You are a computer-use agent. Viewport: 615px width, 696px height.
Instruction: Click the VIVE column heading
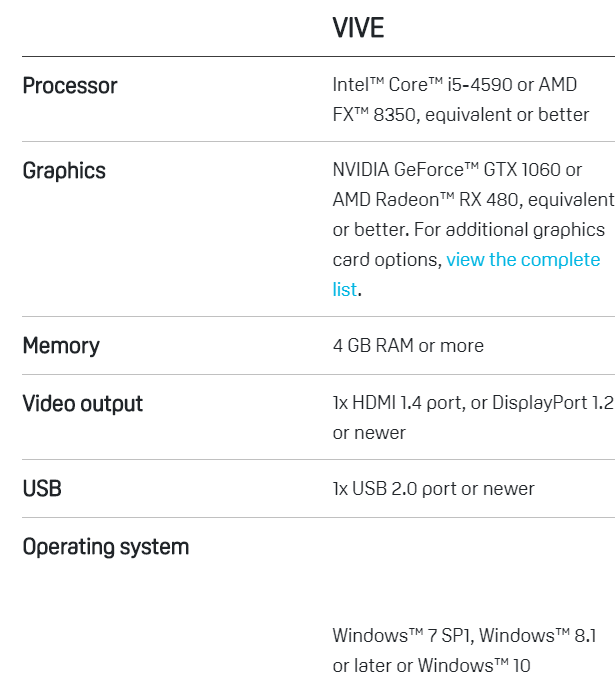358,28
